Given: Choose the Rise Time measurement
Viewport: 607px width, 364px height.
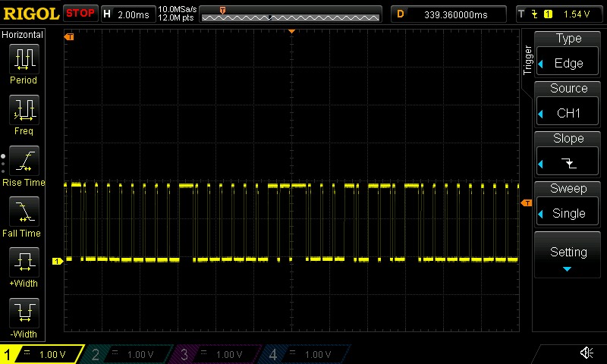Looking at the screenshot, I should (x=23, y=162).
